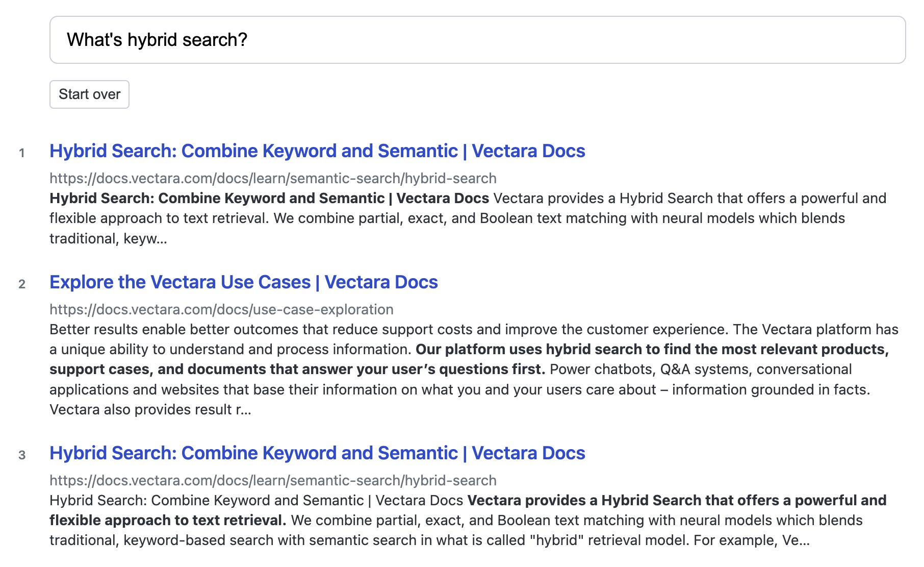Click rank number 1 beside first result

(x=22, y=153)
